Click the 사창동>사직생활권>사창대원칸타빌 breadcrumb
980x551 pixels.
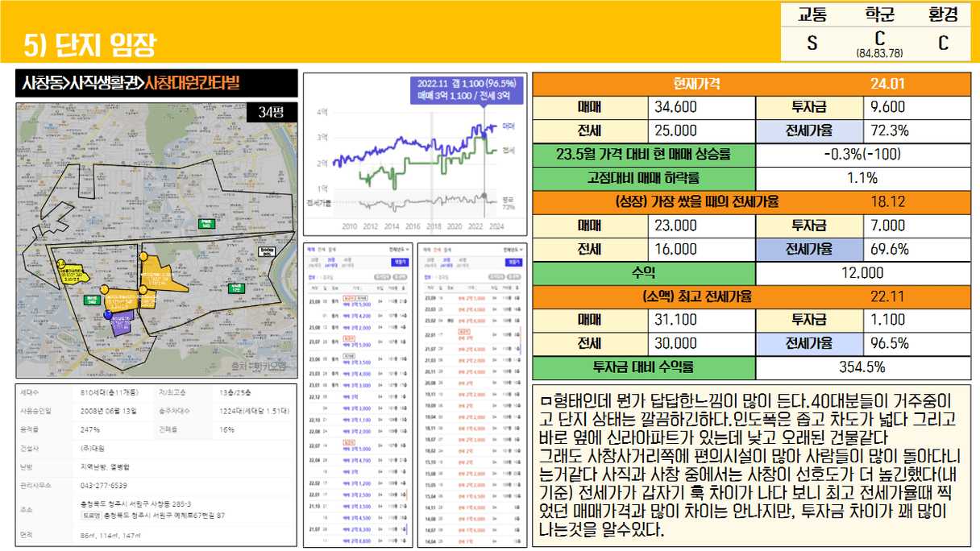coord(131,83)
